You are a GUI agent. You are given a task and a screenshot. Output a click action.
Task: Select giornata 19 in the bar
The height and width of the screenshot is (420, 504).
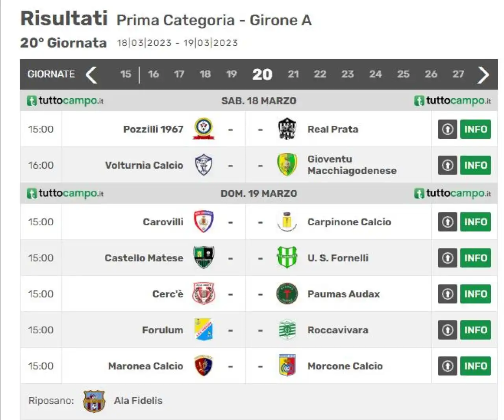pos(231,74)
